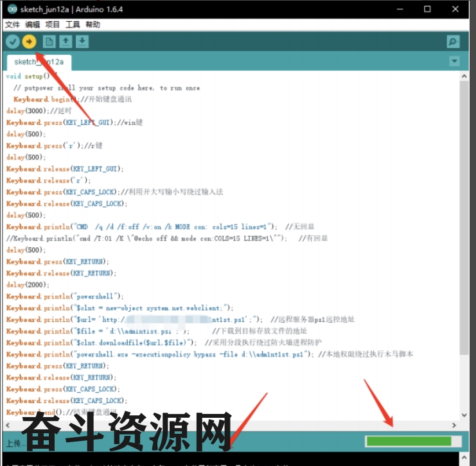
Task: Open the Serial Monitor magnifier icon
Action: tap(453, 42)
